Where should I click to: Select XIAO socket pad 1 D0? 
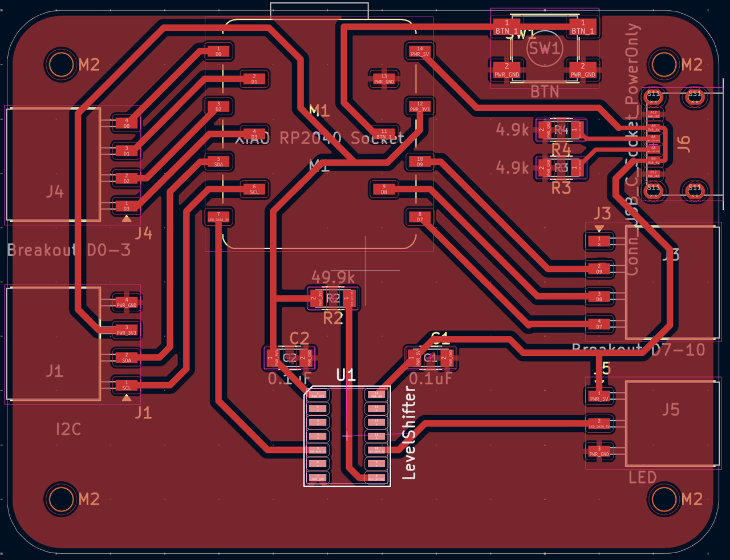coord(218,51)
